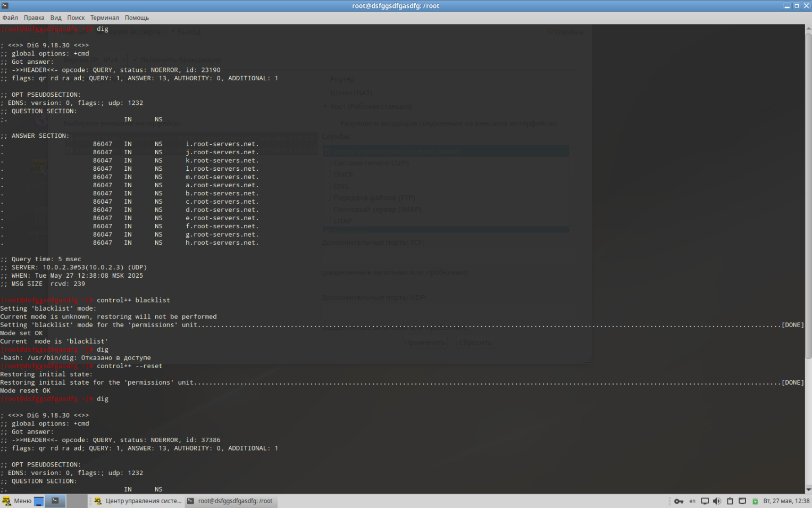Click the 'Query time: 5 msec' line
The width and height of the screenshot is (812, 508).
(41, 260)
